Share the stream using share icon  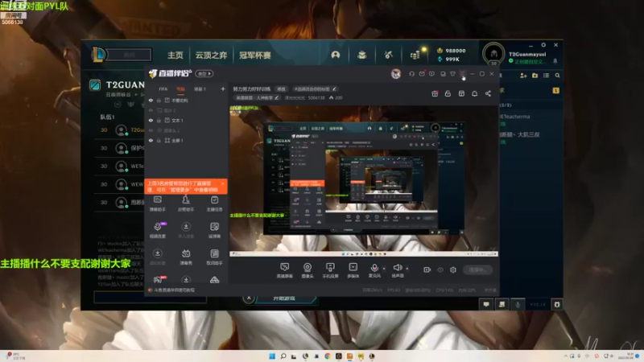pos(488,93)
